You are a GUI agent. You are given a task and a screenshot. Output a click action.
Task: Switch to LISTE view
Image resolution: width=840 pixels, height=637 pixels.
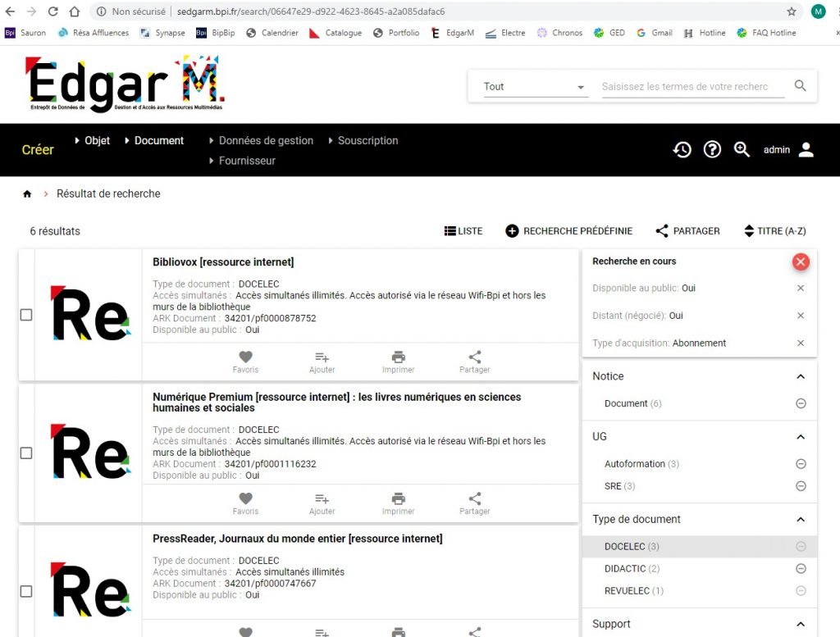(x=463, y=230)
